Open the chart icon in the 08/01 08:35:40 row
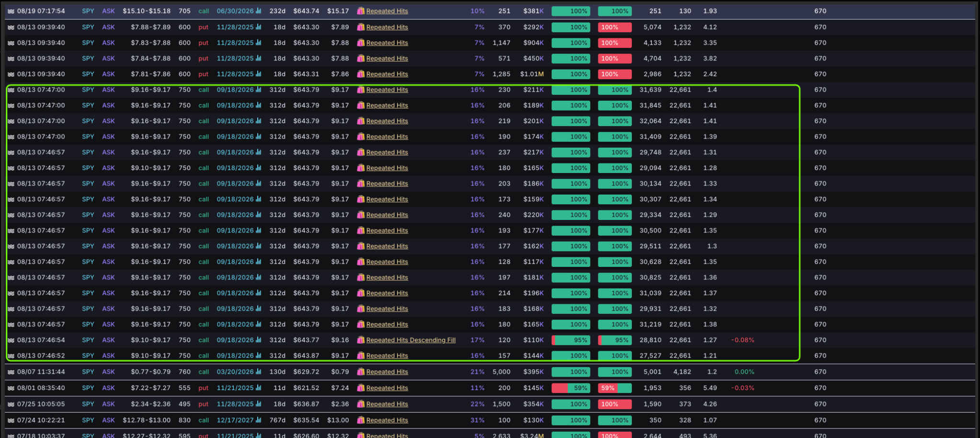Screen dimensions: 980x438 point(259,388)
